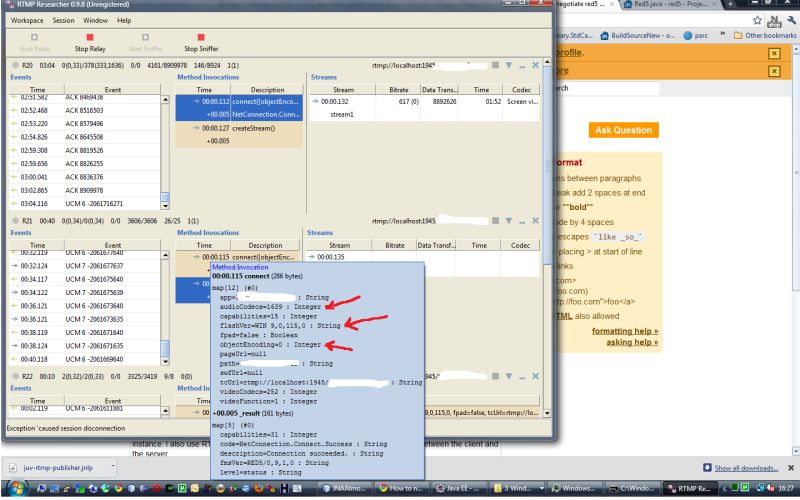
Task: Switch to 'C:\Windo...' taskbar window
Action: pyautogui.click(x=633, y=488)
